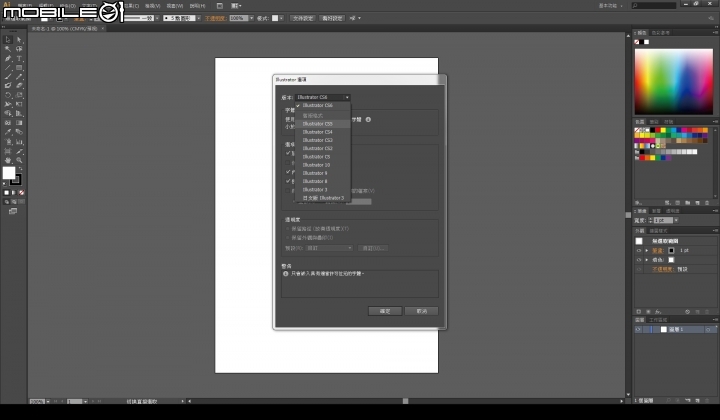Toggle visibility eye of Layer 1
720x420 pixels.
click(638, 330)
